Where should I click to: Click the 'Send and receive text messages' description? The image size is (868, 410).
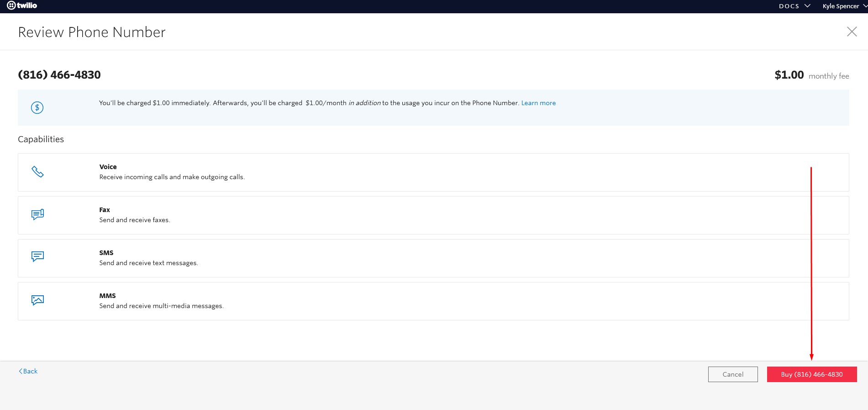pyautogui.click(x=148, y=263)
